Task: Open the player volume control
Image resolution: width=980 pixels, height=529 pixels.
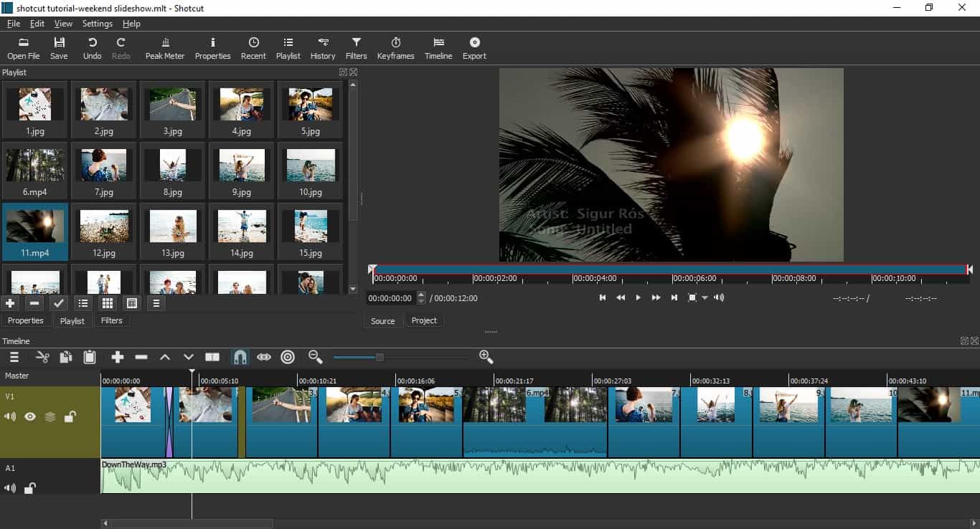Action: (x=719, y=297)
